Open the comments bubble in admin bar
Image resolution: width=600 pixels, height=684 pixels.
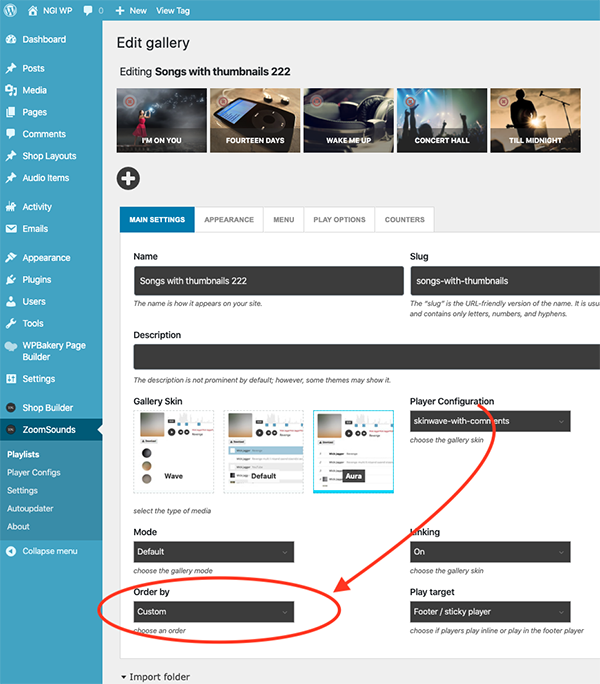pos(90,10)
